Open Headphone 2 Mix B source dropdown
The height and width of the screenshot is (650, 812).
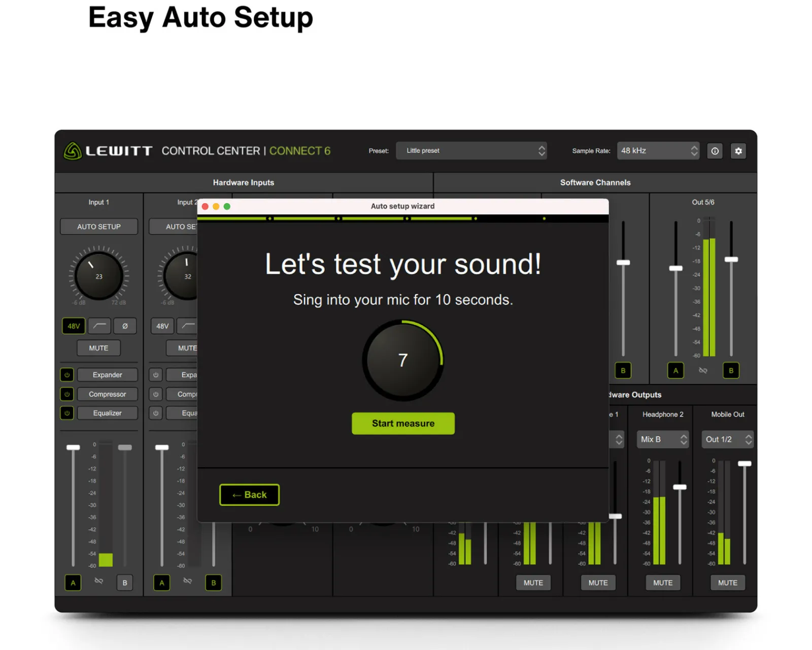click(662, 439)
